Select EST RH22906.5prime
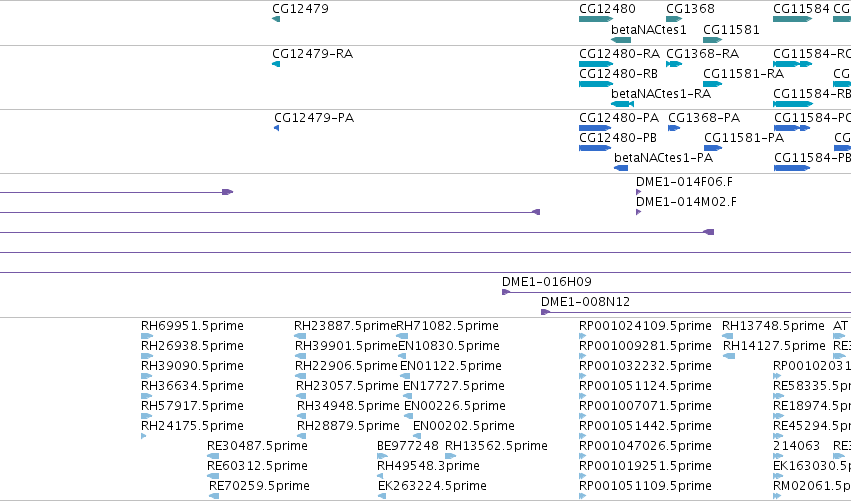This screenshot has height=501, width=851. [x=346, y=366]
